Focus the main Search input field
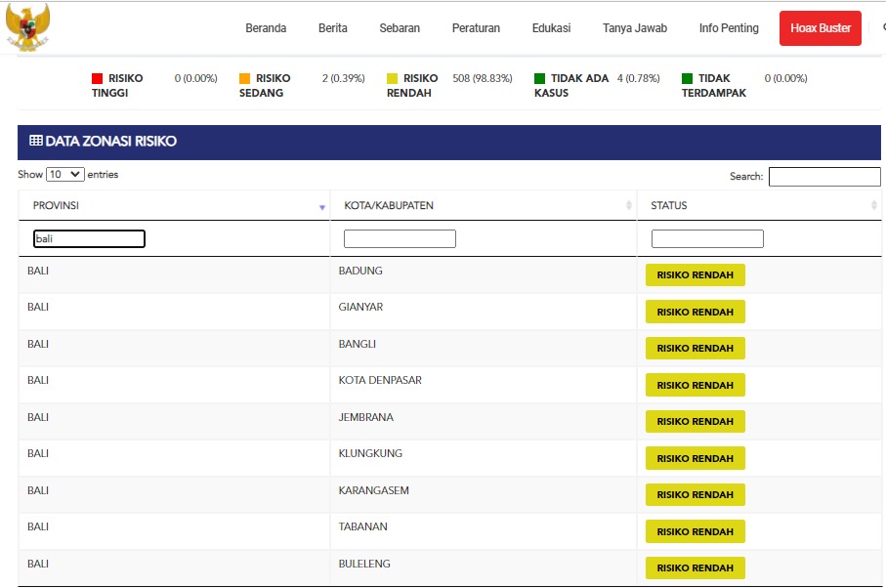The height and width of the screenshot is (588, 886). (x=823, y=177)
